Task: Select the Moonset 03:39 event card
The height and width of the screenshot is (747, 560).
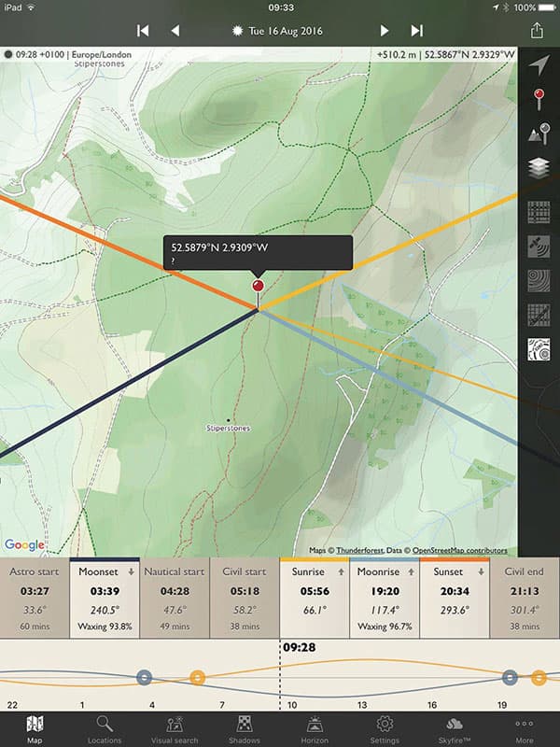Action: click(105, 598)
